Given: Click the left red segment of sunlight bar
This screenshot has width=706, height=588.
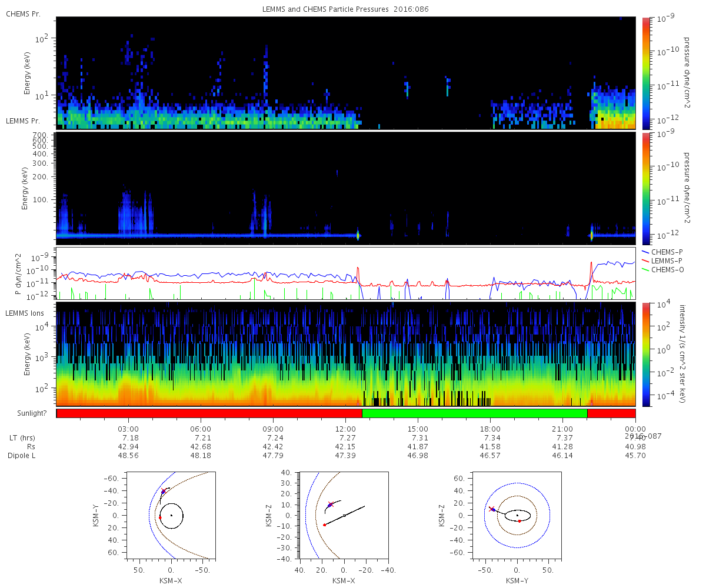Looking at the screenshot, I should 209,413.
